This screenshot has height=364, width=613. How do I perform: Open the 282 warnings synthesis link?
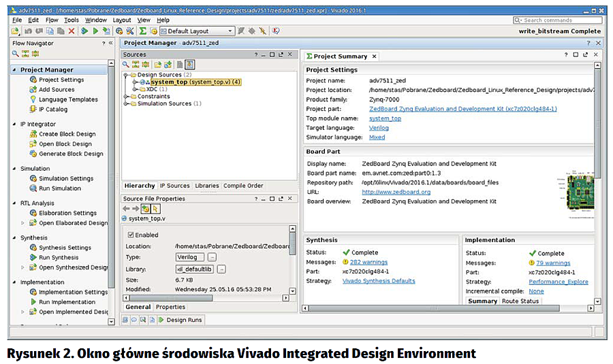point(368,262)
